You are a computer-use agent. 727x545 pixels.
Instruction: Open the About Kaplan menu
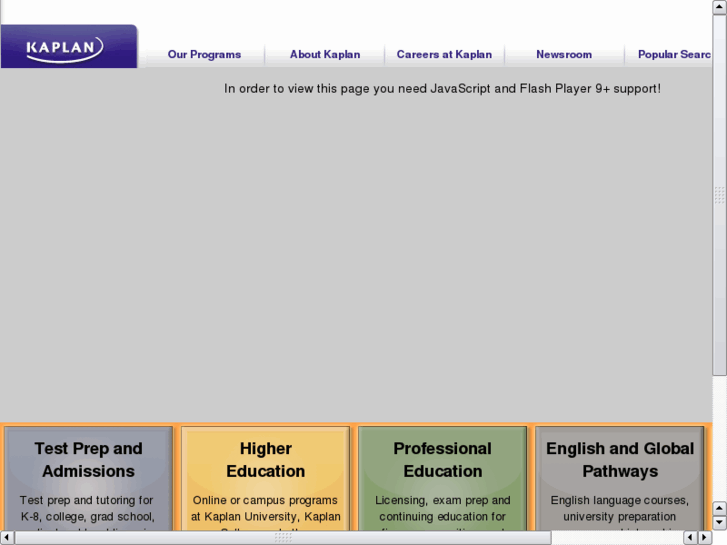point(325,55)
